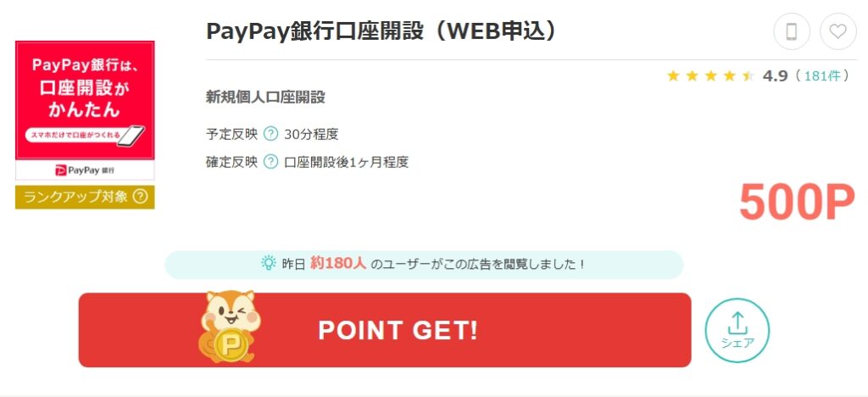The height and width of the screenshot is (397, 868).
Task: Click the 口座開設後1ヶ月程度 confirmation text
Action: tap(347, 162)
